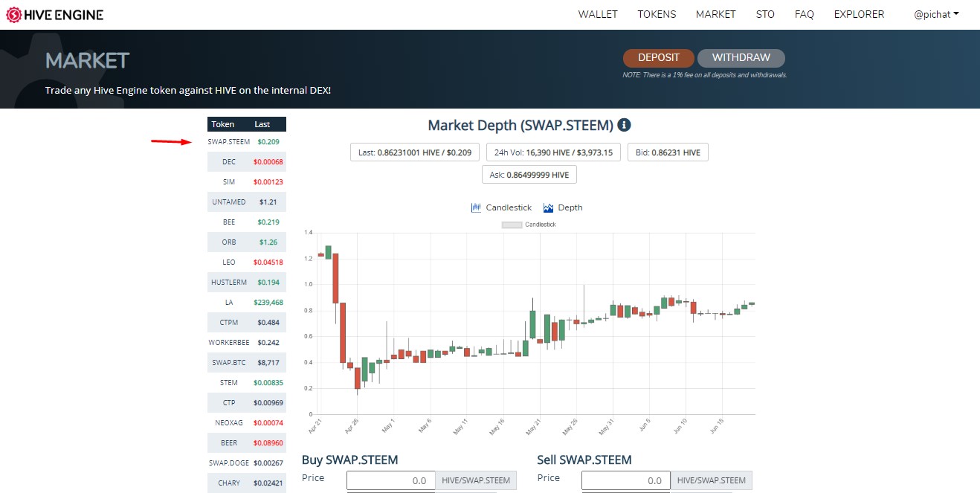Click the Candlestick chart legend label

(541, 225)
